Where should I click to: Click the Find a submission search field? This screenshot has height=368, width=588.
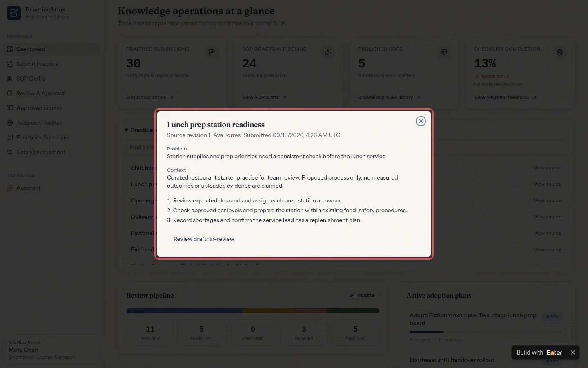tap(140, 147)
